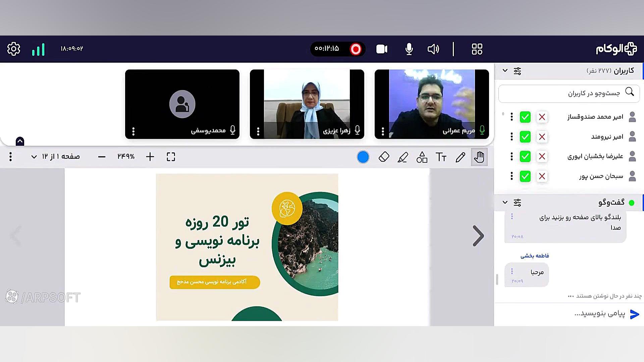Image resolution: width=644 pixels, height=362 pixels.
Task: Click زهرا عزیزی microphone indicator
Action: pyautogui.click(x=357, y=130)
